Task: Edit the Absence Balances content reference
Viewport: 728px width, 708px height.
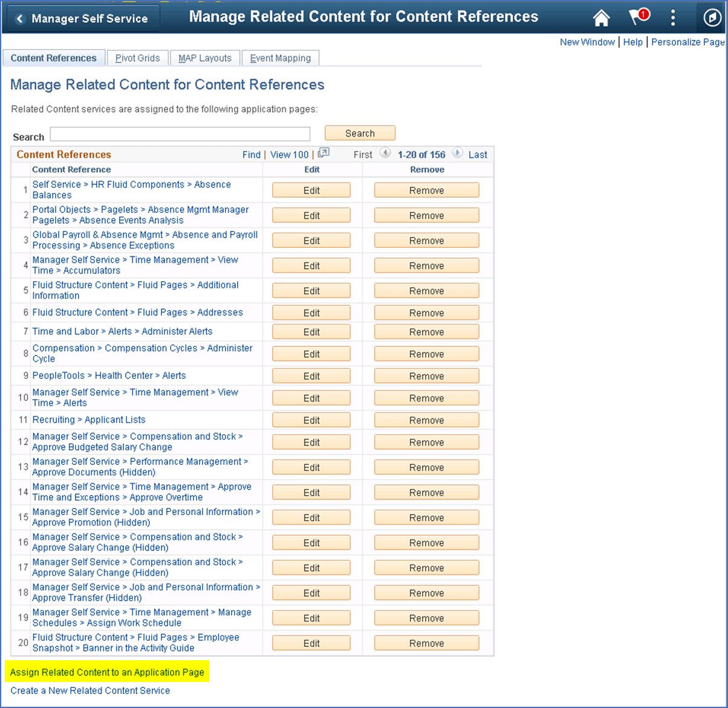Action: click(311, 190)
